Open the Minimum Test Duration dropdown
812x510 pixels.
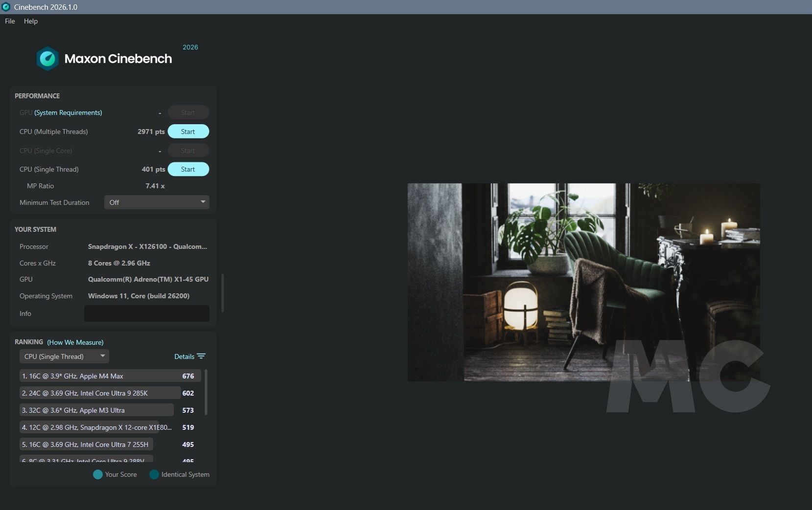click(157, 202)
